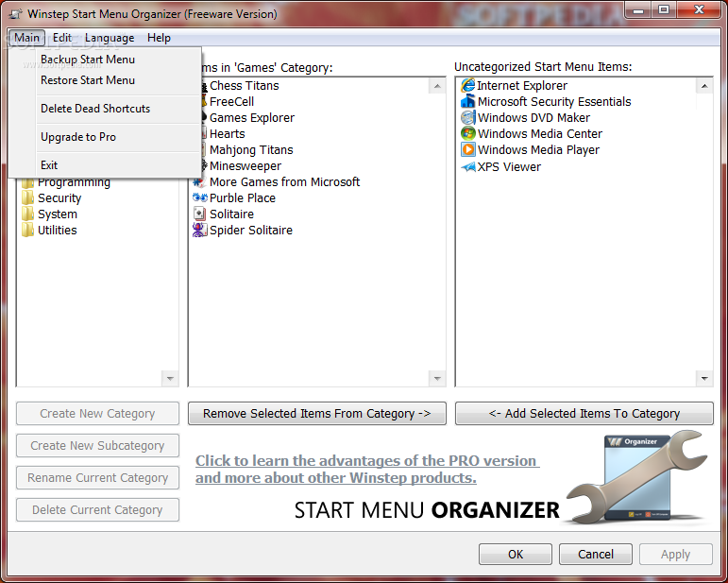Select Games Explorer entry
The image size is (728, 583).
pyautogui.click(x=252, y=117)
